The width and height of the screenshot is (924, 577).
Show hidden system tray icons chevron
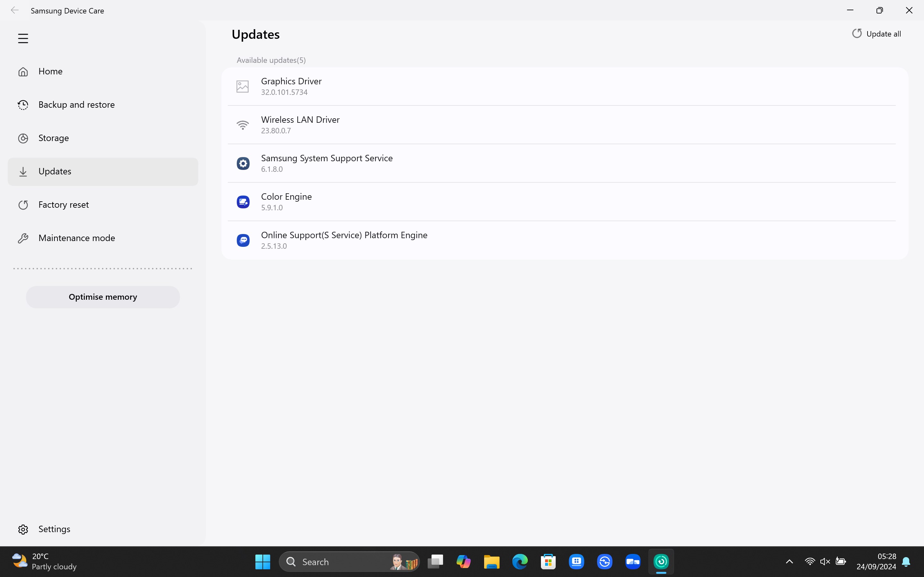[789, 562]
